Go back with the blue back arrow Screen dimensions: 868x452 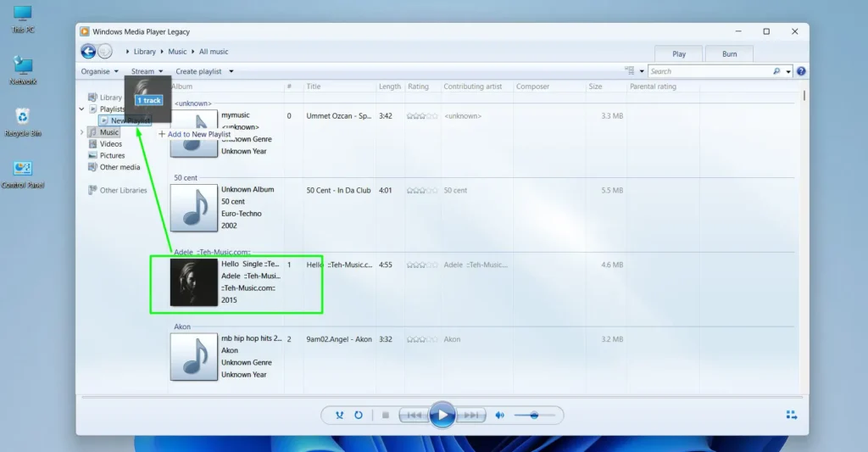88,52
